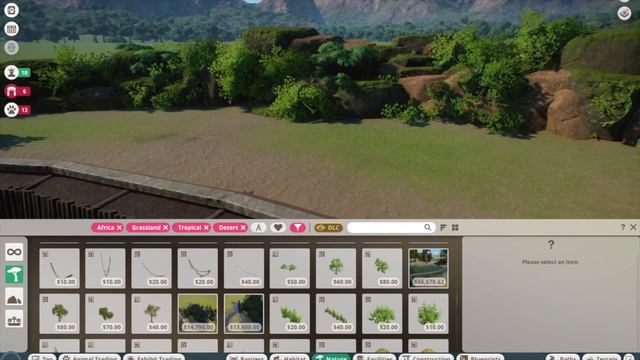Select the infinity all-items category

click(x=14, y=252)
